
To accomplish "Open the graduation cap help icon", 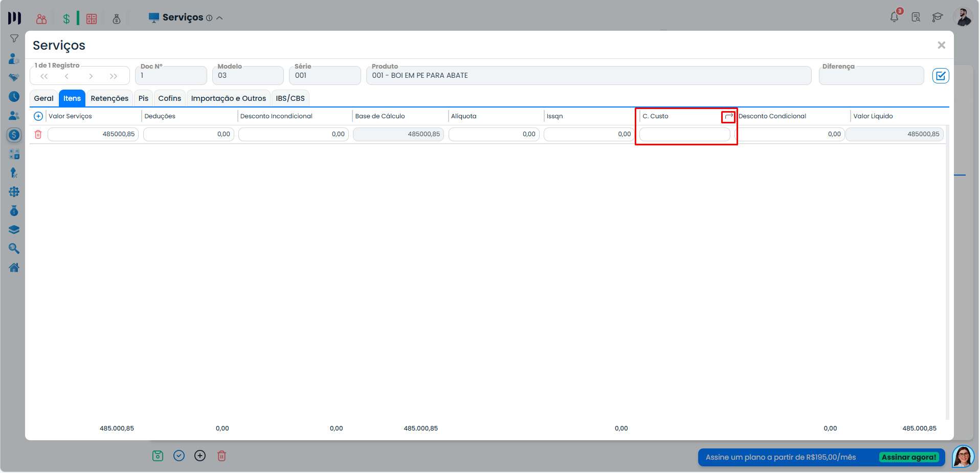I will (937, 17).
